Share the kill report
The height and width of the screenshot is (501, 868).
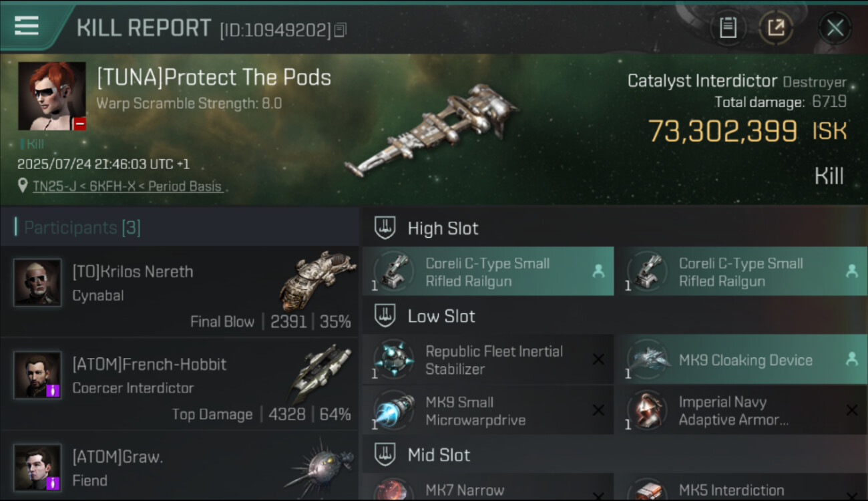point(775,28)
